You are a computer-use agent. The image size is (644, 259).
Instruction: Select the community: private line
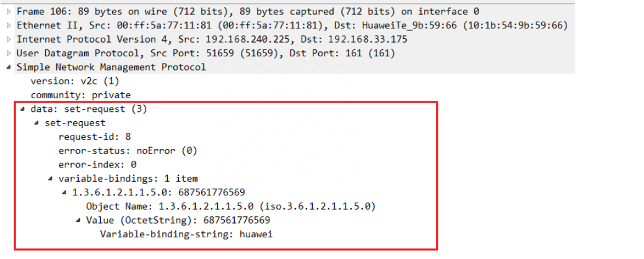(x=80, y=95)
